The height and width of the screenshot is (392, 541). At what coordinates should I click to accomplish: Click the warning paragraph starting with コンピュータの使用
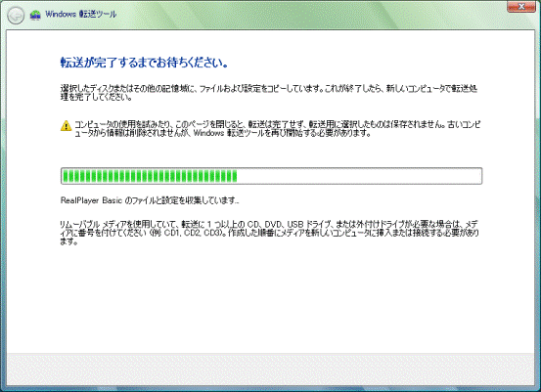coord(277,129)
